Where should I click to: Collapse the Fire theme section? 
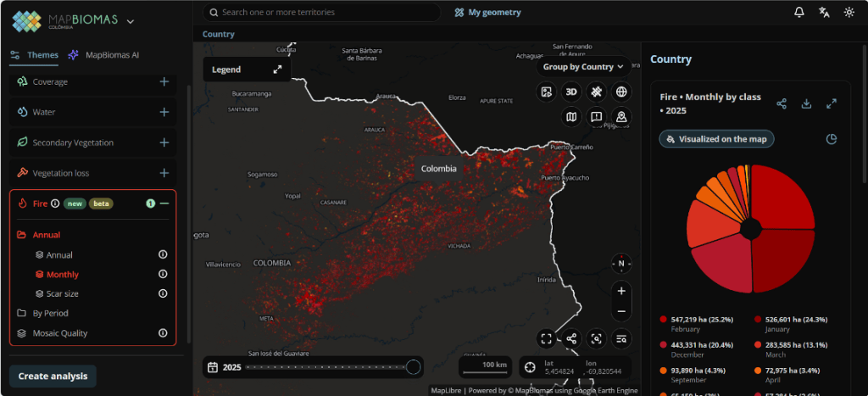click(x=164, y=204)
